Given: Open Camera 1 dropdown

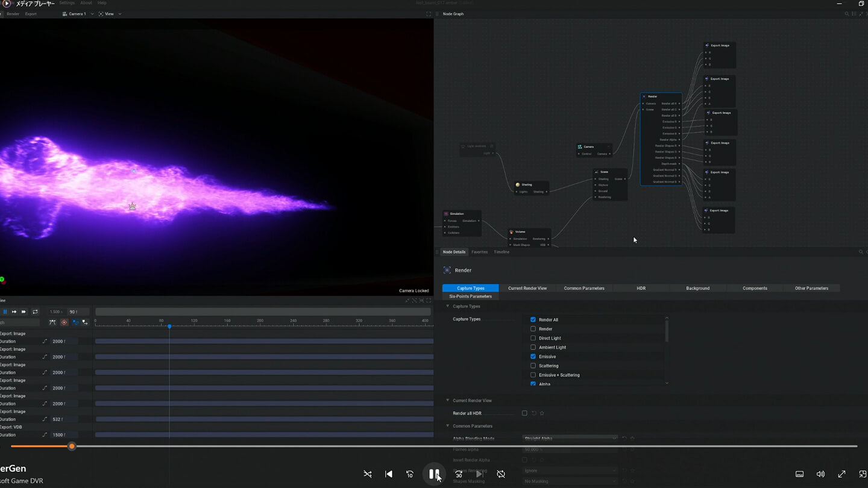Looking at the screenshot, I should [x=78, y=14].
